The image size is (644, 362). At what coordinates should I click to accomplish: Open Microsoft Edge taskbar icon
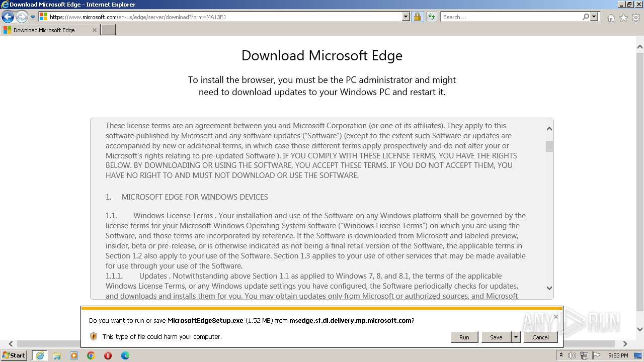point(125,355)
